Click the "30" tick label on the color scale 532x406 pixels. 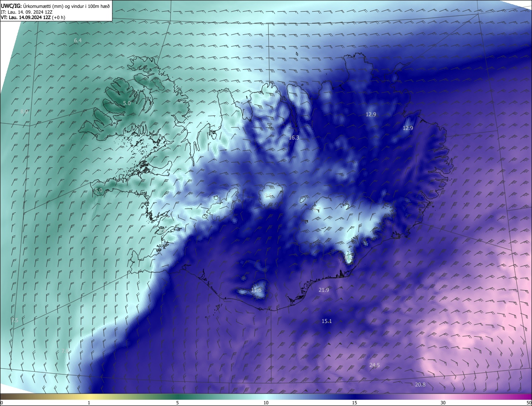point(443,403)
